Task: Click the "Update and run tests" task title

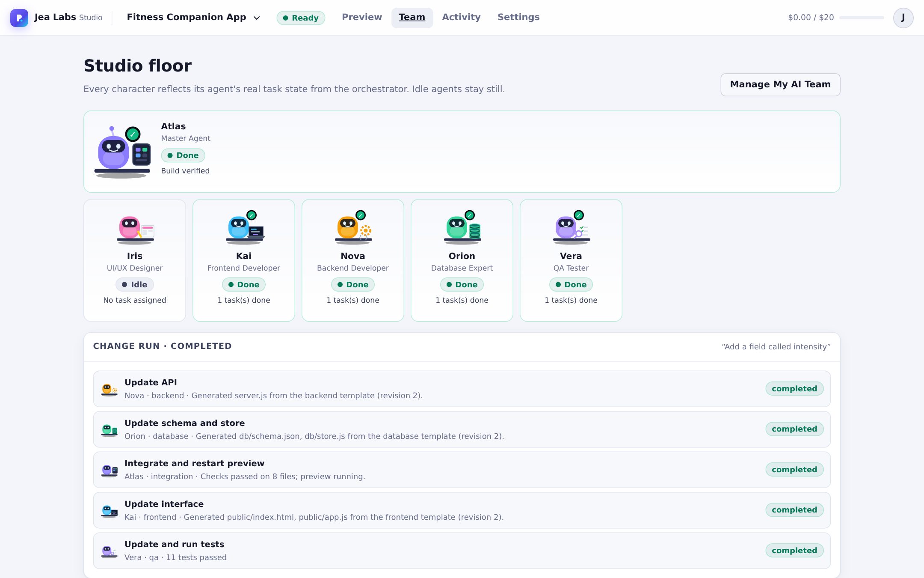Action: tap(174, 544)
